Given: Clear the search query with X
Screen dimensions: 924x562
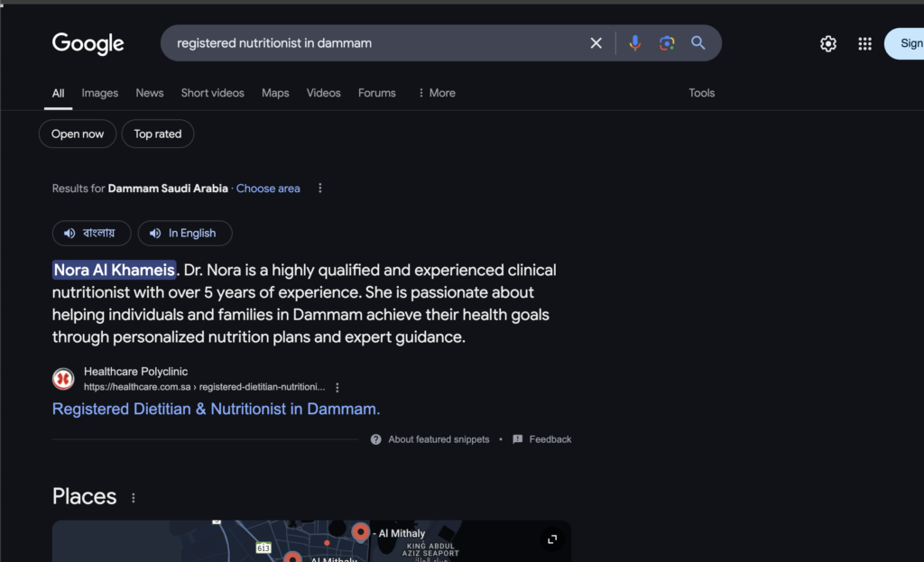Looking at the screenshot, I should (x=596, y=43).
